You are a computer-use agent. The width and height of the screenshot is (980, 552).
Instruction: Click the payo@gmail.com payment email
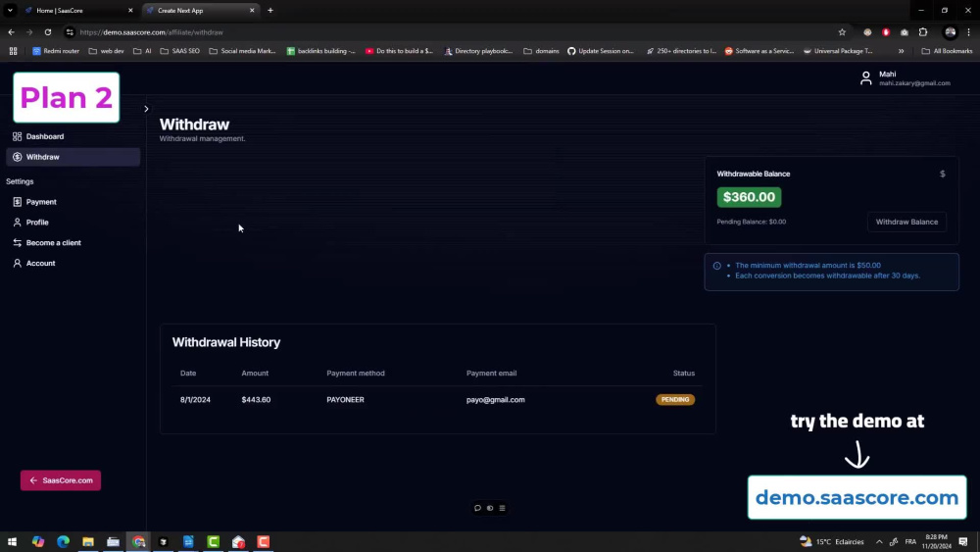click(496, 399)
